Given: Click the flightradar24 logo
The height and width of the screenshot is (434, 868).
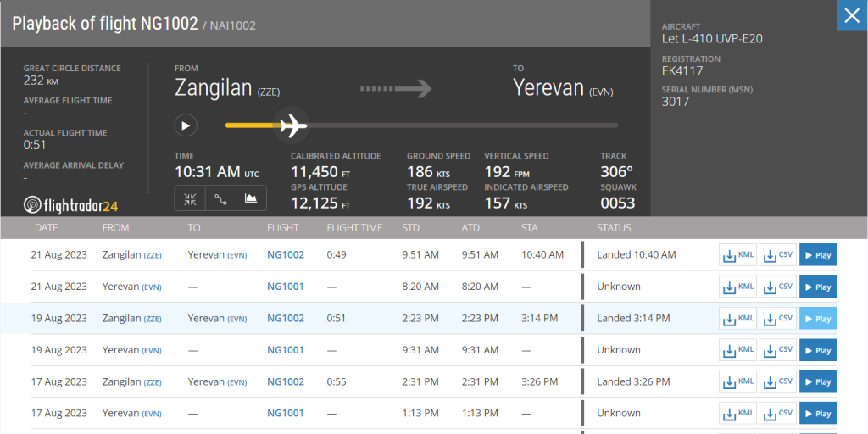Looking at the screenshot, I should click(71, 204).
